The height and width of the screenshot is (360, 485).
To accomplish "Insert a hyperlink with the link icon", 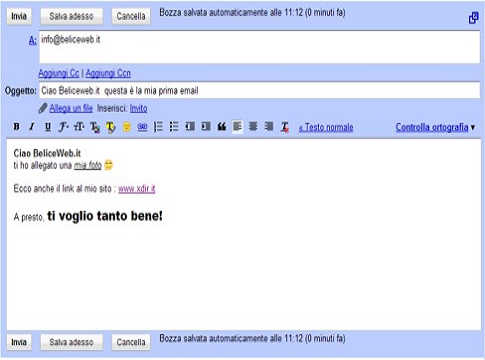I will point(142,127).
